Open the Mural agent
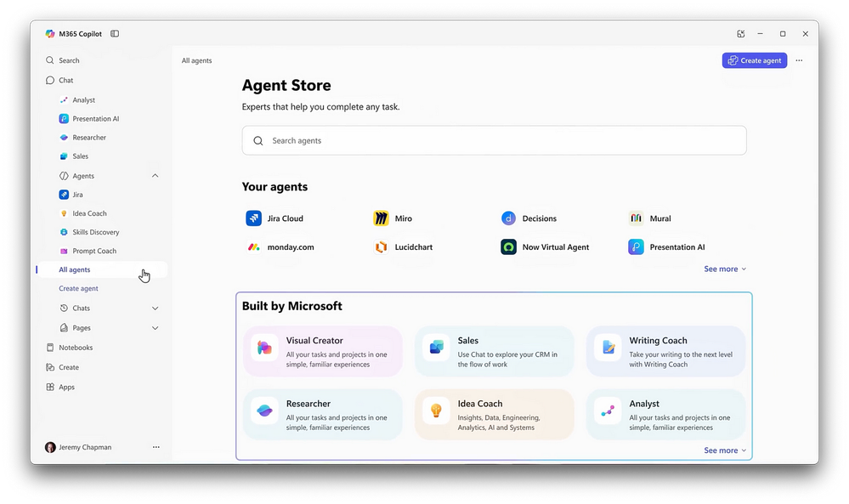 click(650, 218)
